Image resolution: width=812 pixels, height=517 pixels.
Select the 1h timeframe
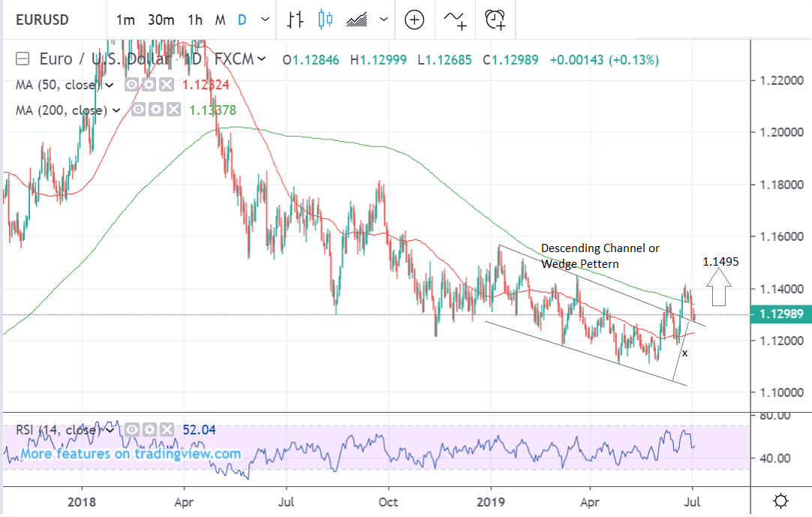[195, 20]
